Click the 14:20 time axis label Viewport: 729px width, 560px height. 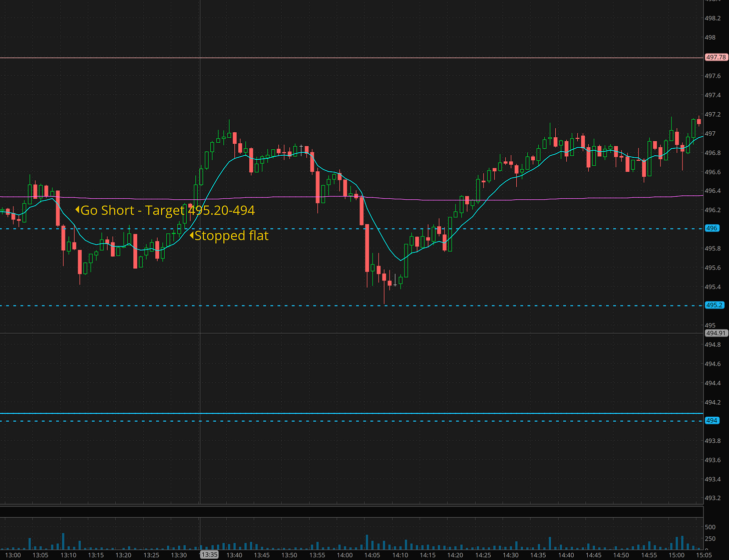455,555
